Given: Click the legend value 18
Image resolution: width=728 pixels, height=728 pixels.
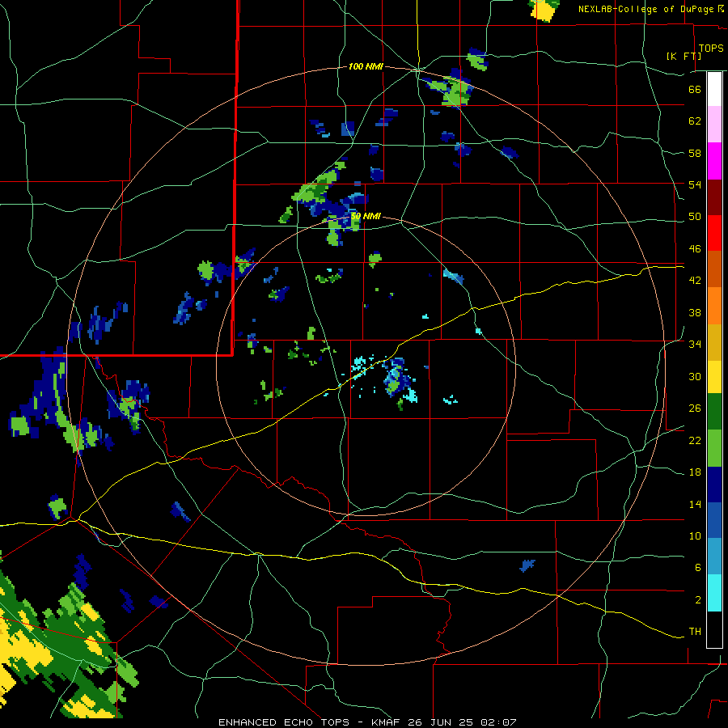Looking at the screenshot, I should pyautogui.click(x=695, y=472).
